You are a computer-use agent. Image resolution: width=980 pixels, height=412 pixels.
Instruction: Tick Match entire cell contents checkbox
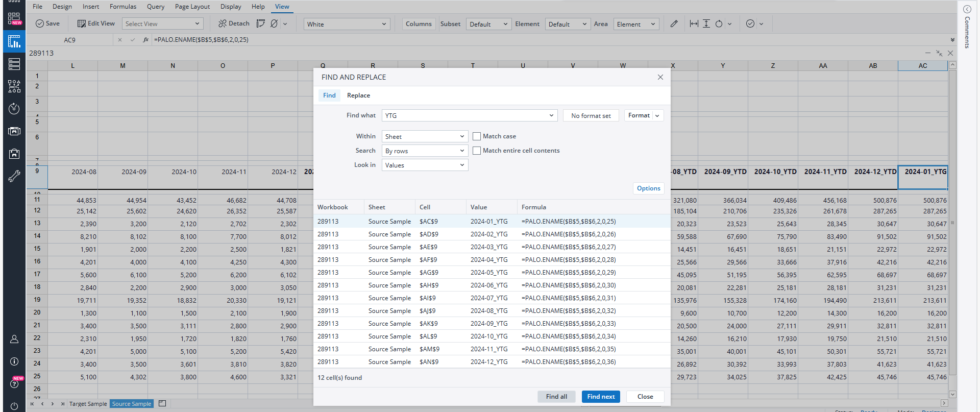[477, 151]
